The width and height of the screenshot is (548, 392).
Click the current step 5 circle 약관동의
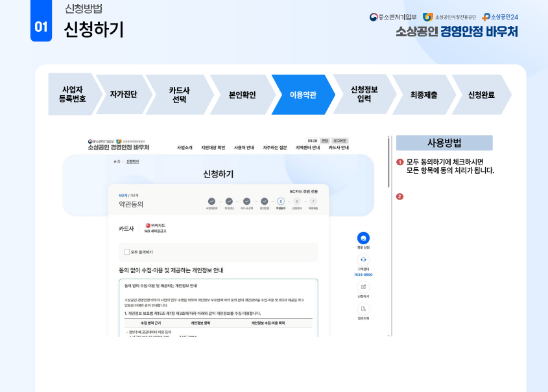coord(281,202)
